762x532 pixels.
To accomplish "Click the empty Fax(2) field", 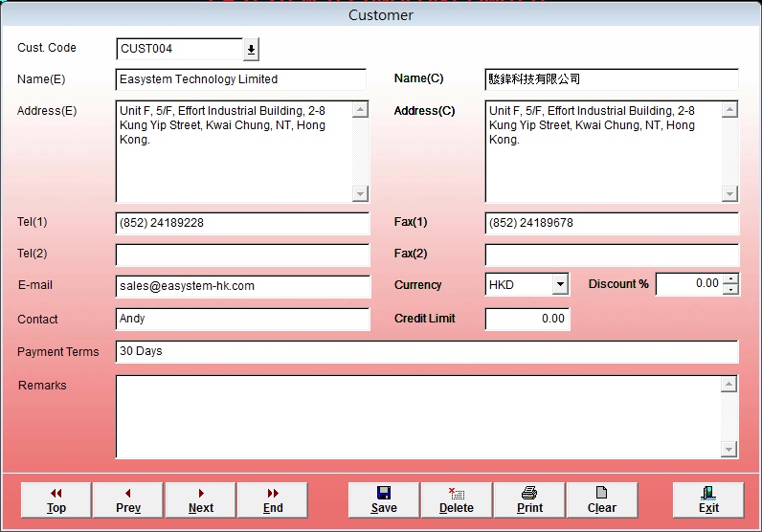I will [612, 255].
